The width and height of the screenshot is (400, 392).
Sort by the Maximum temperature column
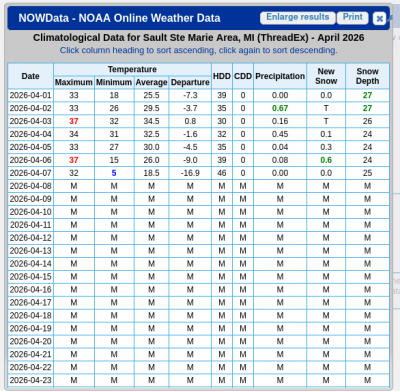[74, 82]
